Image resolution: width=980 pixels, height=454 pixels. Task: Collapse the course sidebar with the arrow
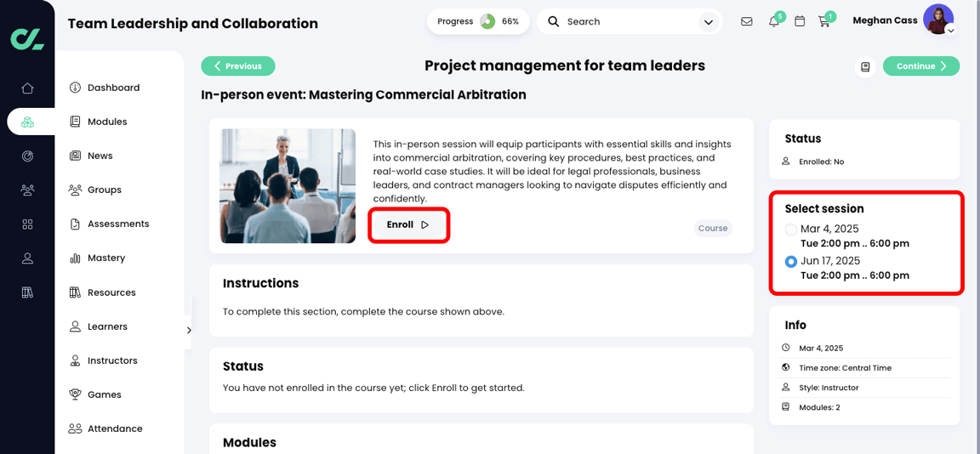point(189,331)
